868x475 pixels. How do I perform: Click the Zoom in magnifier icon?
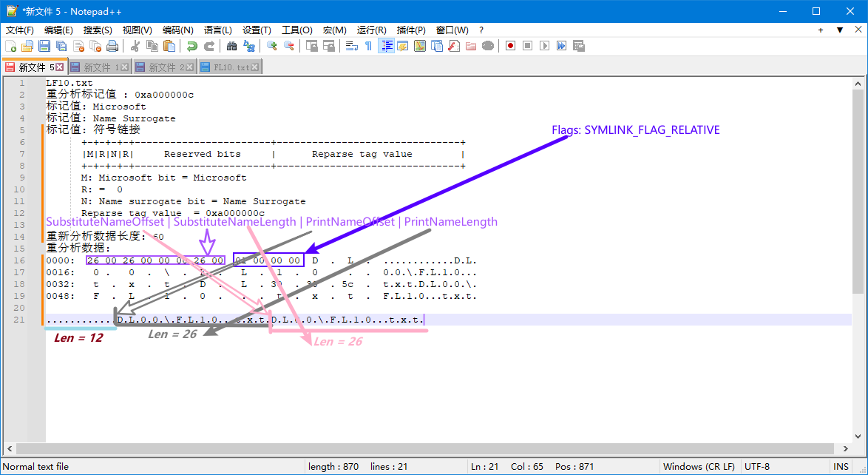tap(271, 46)
